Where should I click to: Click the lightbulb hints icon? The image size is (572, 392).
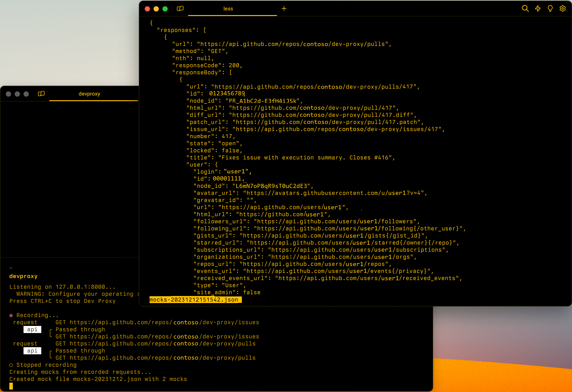click(x=550, y=9)
